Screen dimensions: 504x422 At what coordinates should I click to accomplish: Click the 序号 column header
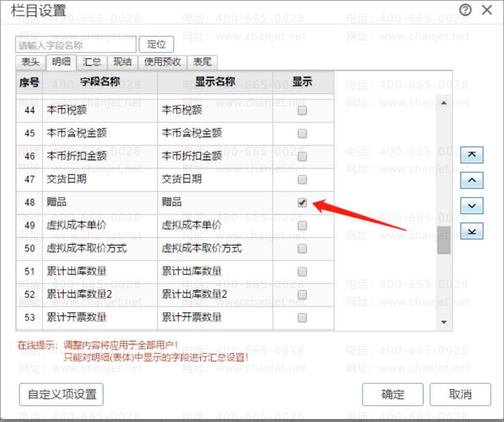click(x=29, y=82)
